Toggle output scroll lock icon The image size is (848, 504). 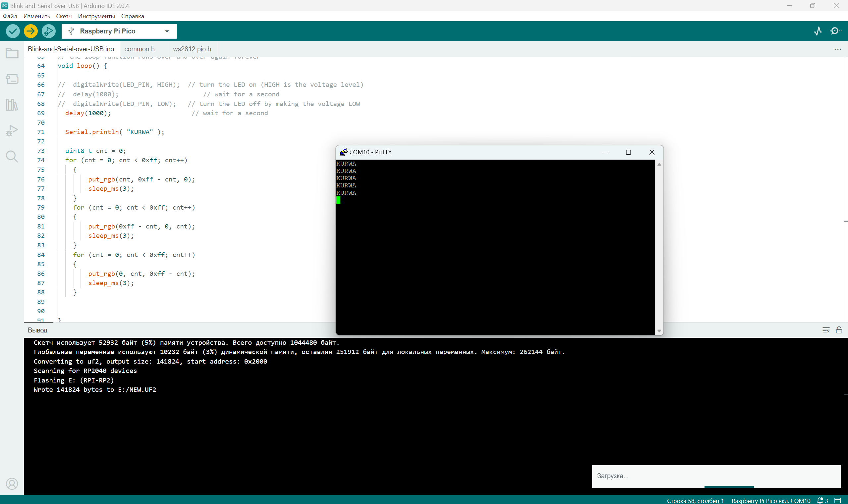(839, 330)
